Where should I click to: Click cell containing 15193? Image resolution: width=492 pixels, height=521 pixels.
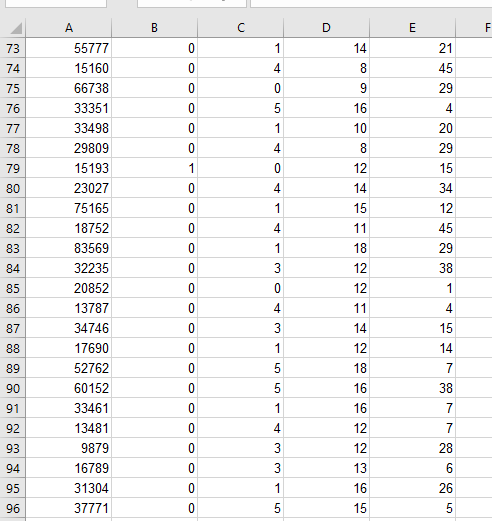[x=69, y=168]
